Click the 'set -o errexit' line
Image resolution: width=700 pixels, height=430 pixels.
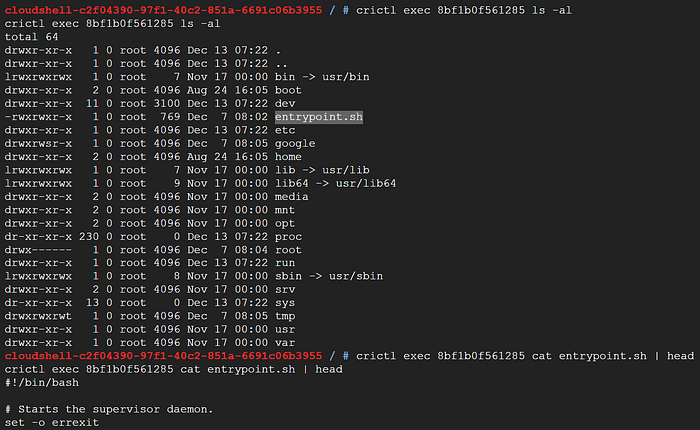(52, 422)
